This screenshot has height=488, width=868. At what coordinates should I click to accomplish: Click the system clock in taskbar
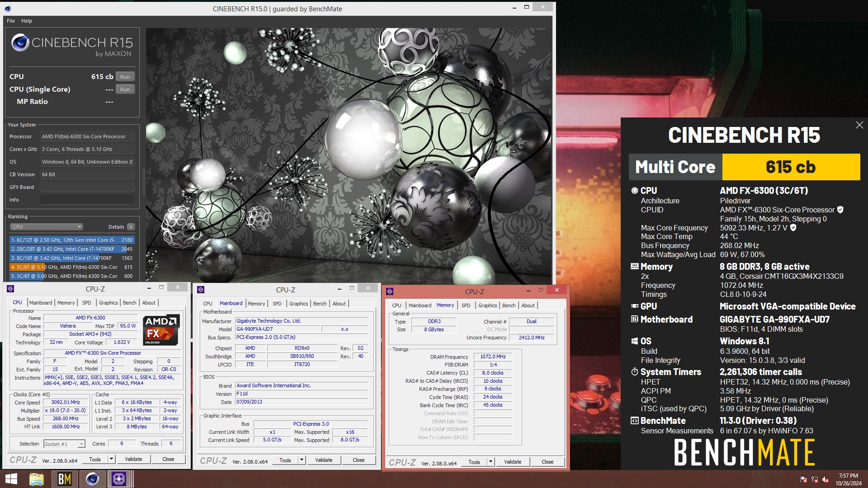(x=848, y=479)
